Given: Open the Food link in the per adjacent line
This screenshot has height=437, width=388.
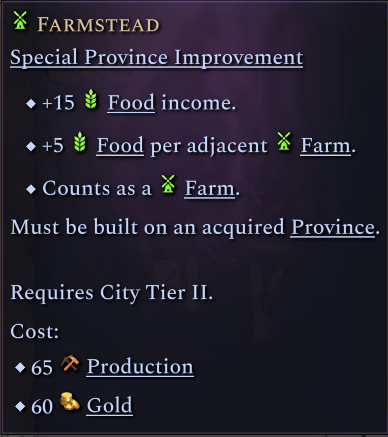Looking at the screenshot, I should pyautogui.click(x=120, y=145).
